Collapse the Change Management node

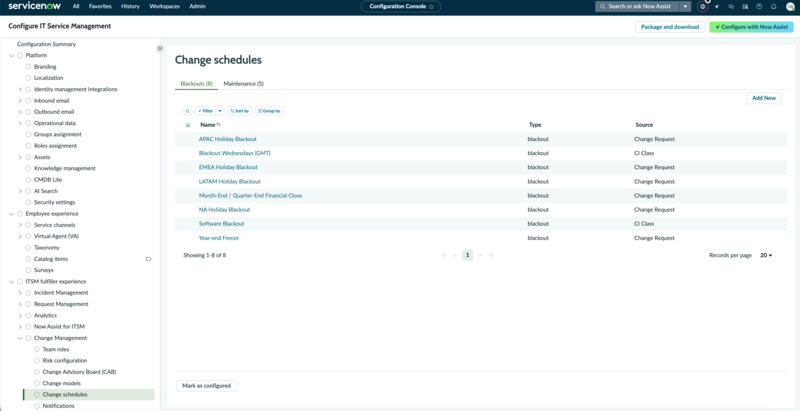[x=20, y=338]
